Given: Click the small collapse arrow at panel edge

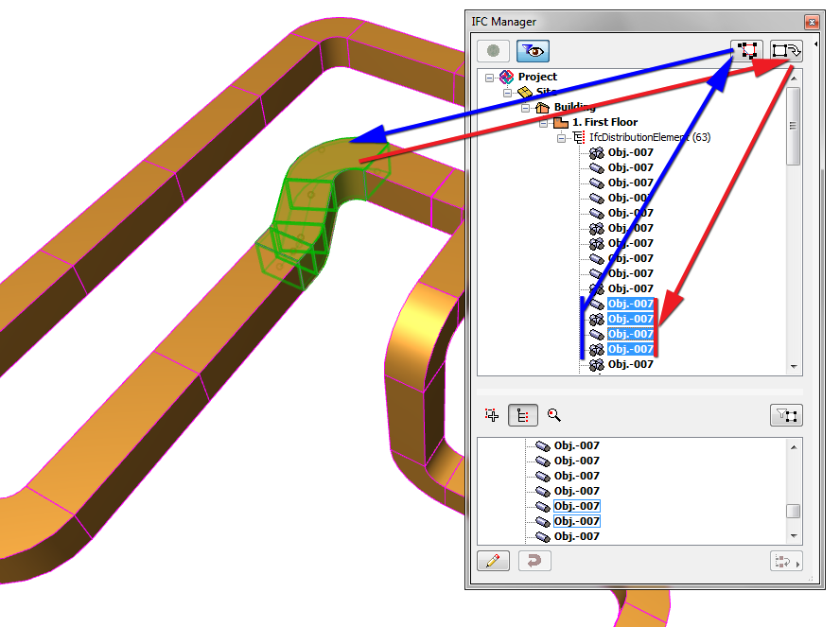Looking at the screenshot, I should 815,44.
